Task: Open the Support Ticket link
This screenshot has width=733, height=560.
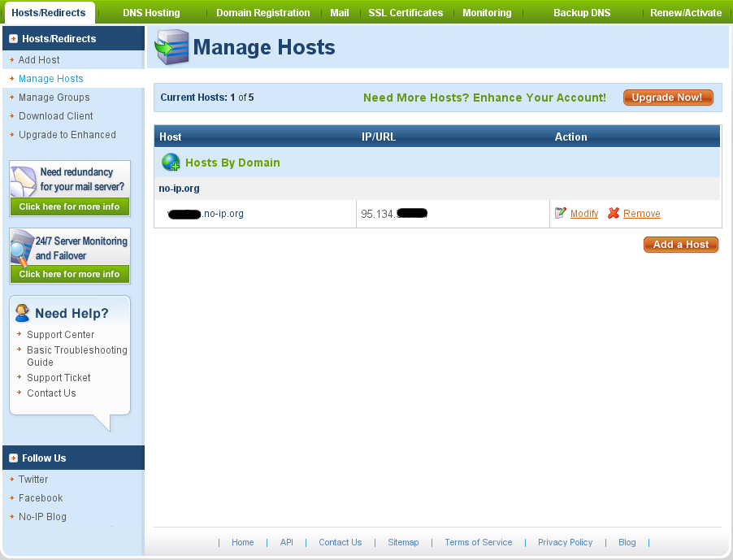Action: coord(59,378)
